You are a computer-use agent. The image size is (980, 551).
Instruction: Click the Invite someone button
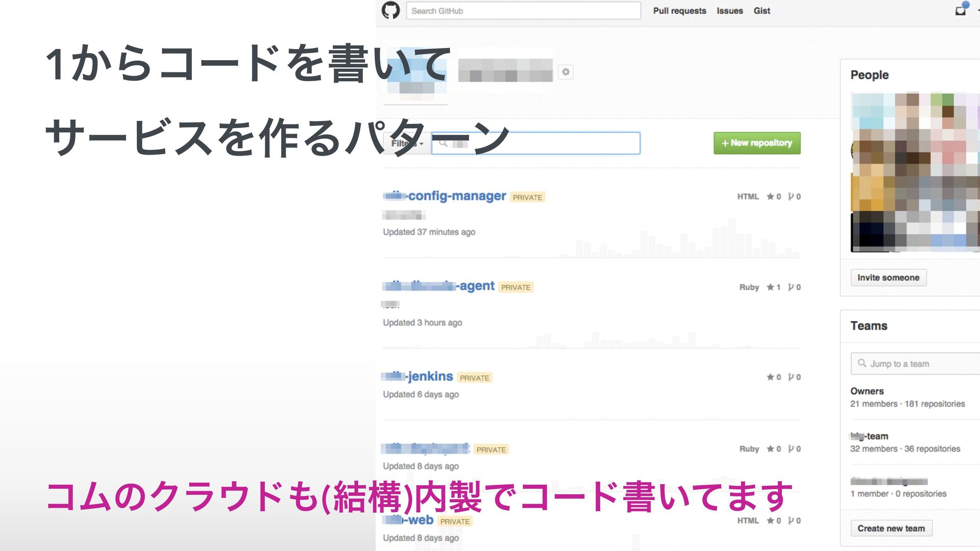coord(888,278)
